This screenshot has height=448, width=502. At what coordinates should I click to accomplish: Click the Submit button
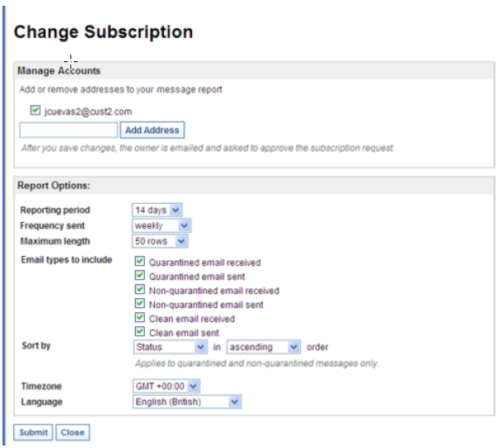33,432
